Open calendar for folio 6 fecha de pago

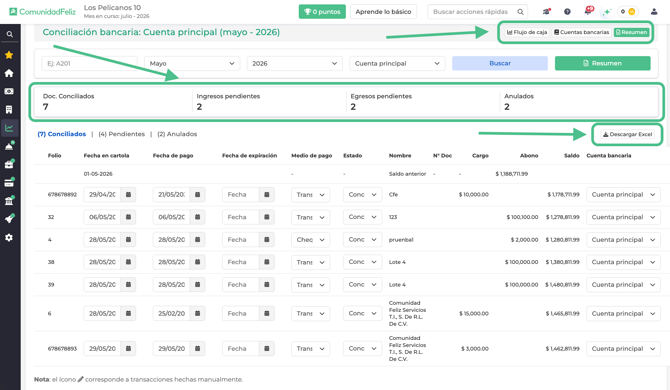point(197,313)
